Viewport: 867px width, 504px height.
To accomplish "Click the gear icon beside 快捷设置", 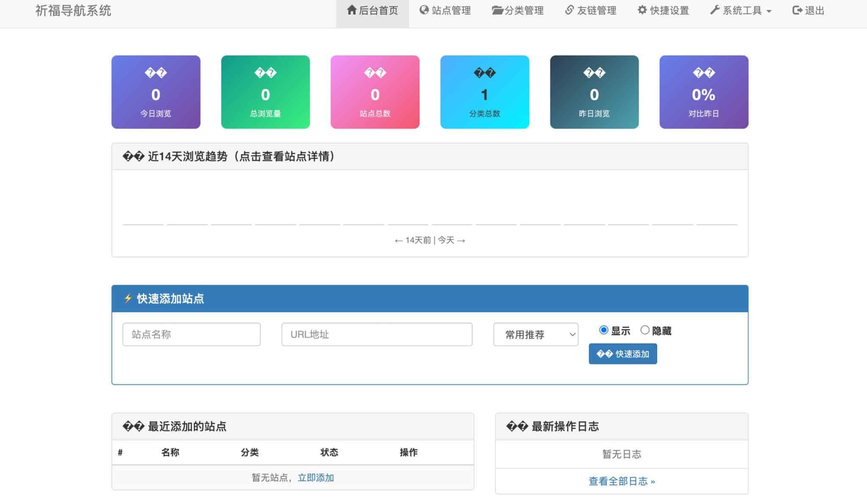I will point(642,10).
